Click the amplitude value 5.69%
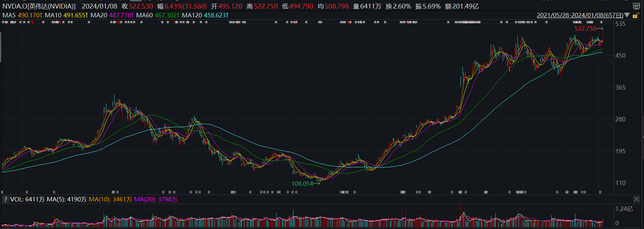The image size is (644, 229). [431, 6]
